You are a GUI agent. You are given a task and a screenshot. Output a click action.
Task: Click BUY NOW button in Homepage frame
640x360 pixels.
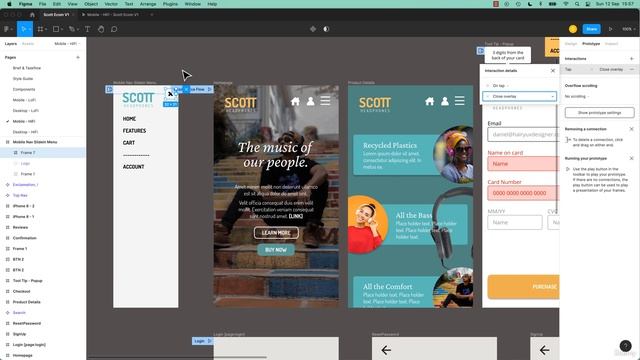276,250
